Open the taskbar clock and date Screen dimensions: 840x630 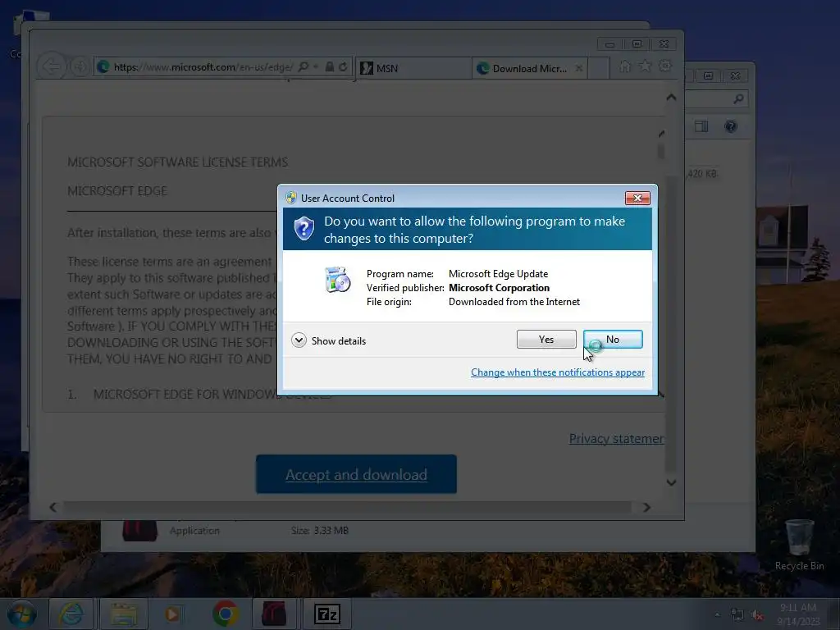(798, 614)
